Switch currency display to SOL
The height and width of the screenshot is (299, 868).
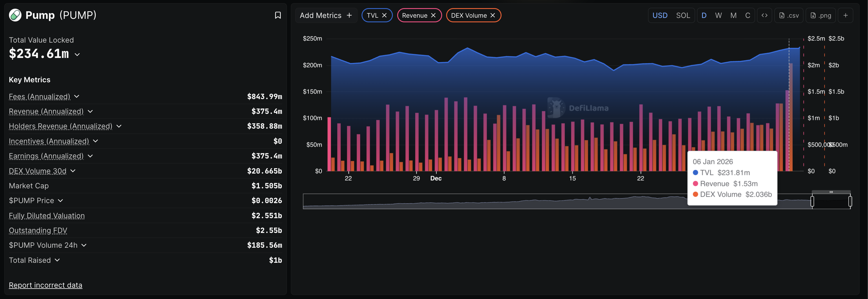[683, 15]
